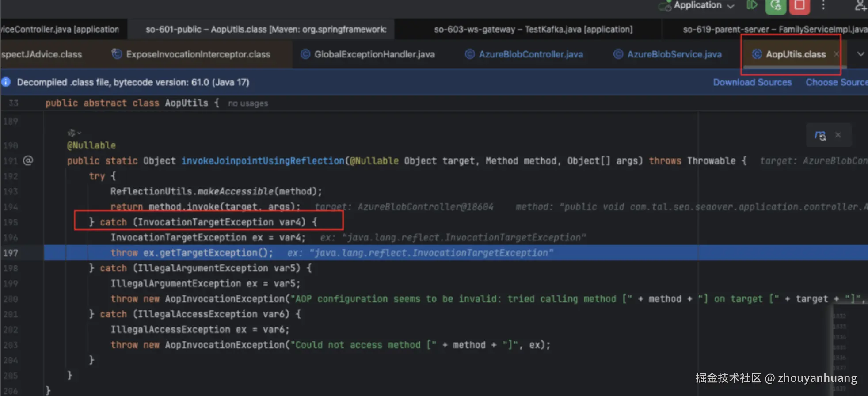Screen dimensions: 868x396
Task: Expand the hidden editor tabs chevron
Action: point(860,54)
